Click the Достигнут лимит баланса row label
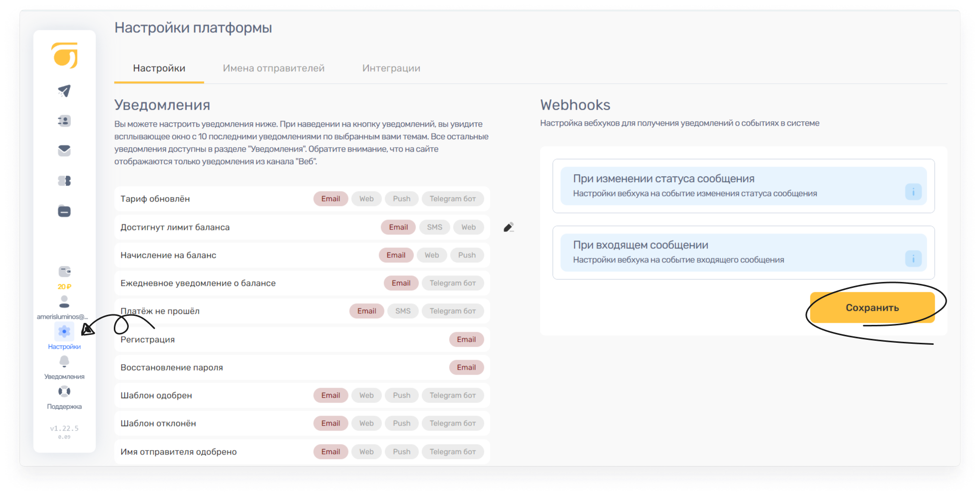980x496 pixels. (175, 228)
